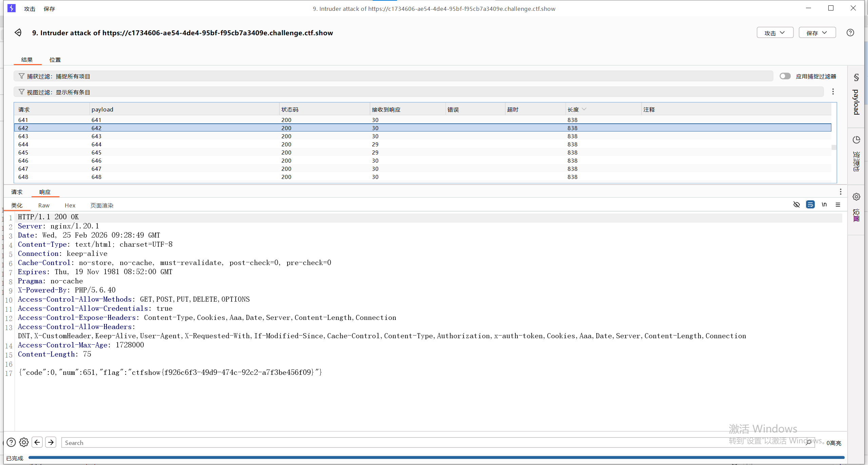Switch to the Raw response tab
The height and width of the screenshot is (465, 868).
coord(44,205)
